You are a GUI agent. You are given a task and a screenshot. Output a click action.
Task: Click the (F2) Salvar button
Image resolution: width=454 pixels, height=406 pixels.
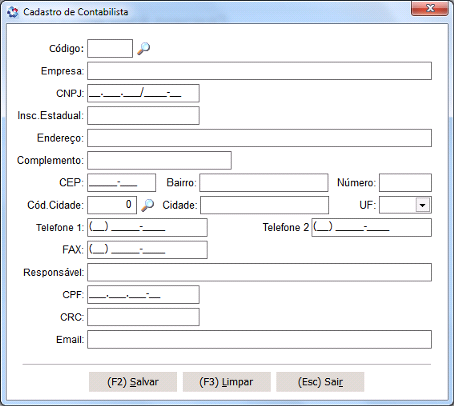point(133,382)
